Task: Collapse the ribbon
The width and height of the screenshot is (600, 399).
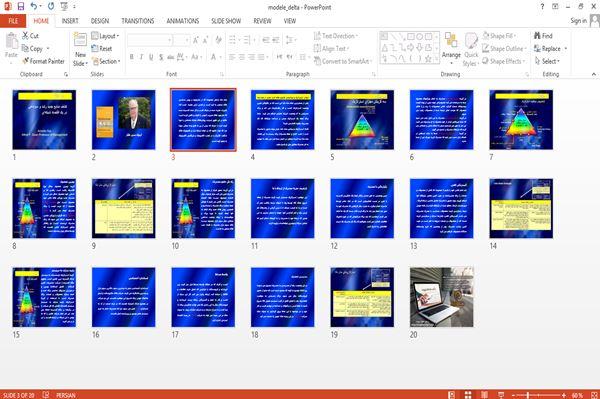Action: tap(593, 74)
